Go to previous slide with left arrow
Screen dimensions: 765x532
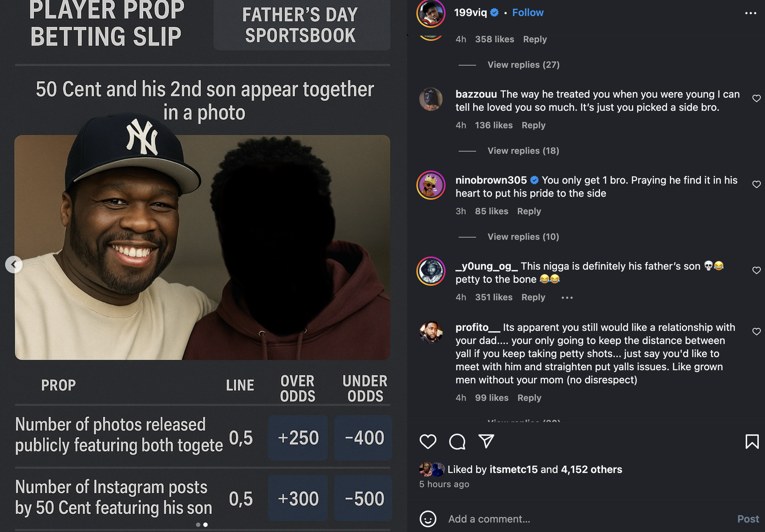click(x=14, y=265)
